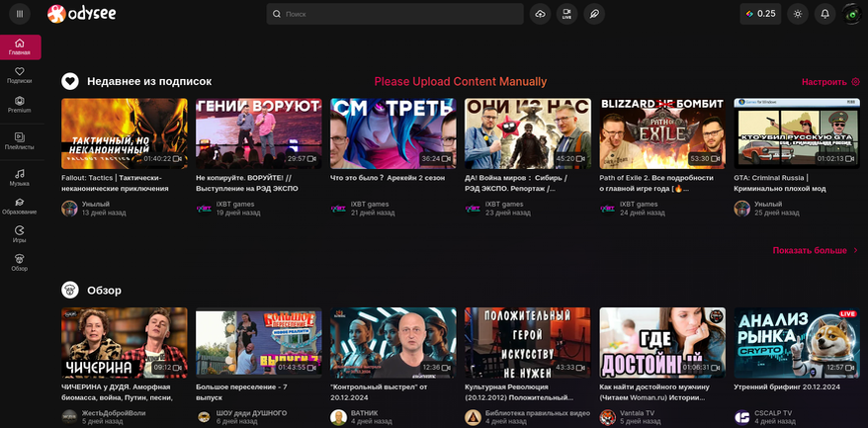Open title "Как найти достойного мужчину"
This screenshot has width=868, height=428.
pos(654,392)
